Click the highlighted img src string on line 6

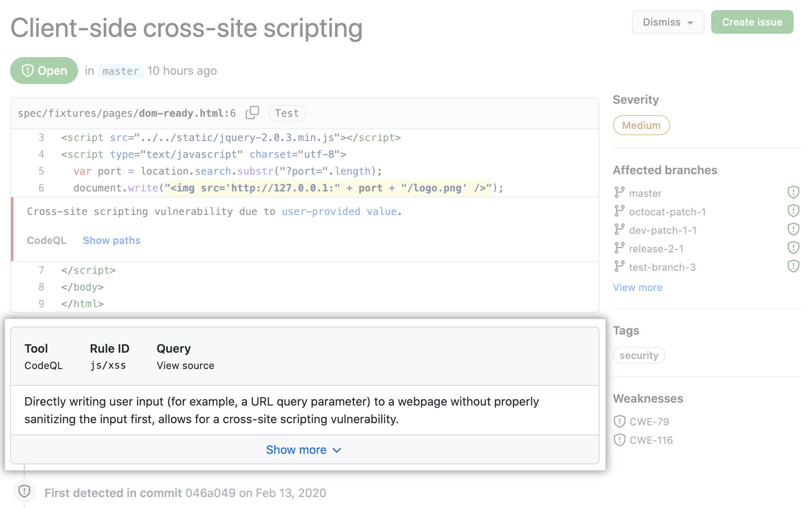click(328, 188)
